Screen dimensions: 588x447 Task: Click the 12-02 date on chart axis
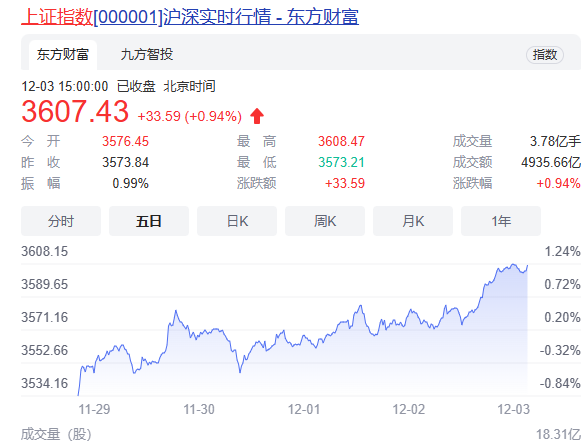(409, 409)
